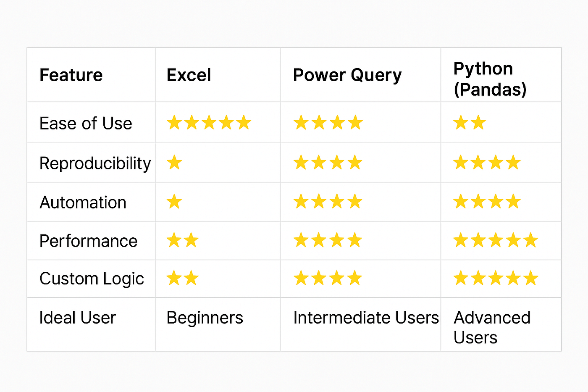Screen dimensions: 588x392
Task: Click Excel's two-star Performance rating
Action: point(183,240)
